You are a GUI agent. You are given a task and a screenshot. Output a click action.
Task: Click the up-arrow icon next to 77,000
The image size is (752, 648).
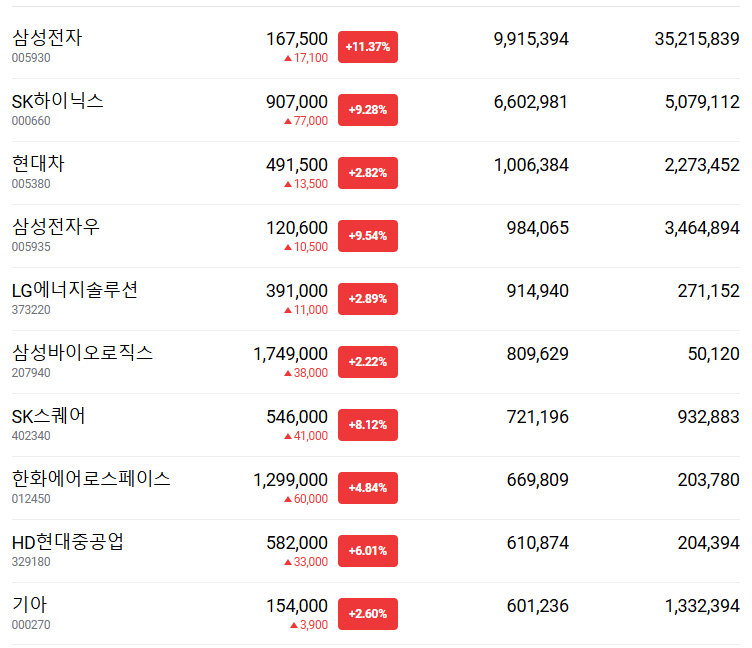tap(288, 121)
